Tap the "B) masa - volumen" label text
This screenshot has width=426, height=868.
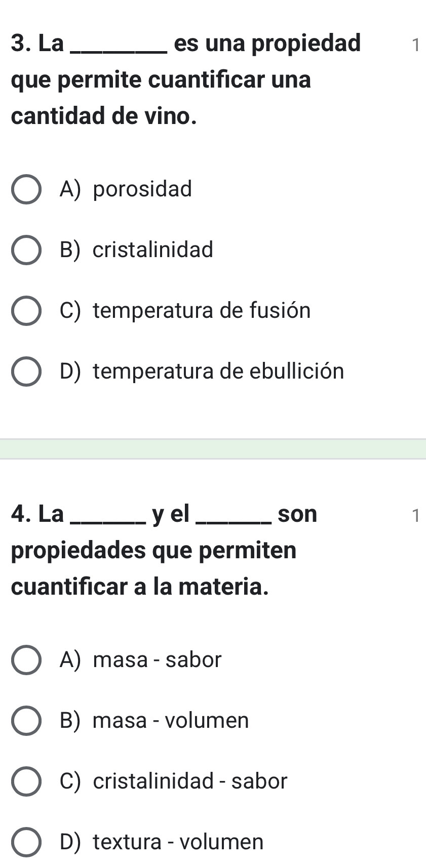tap(154, 721)
